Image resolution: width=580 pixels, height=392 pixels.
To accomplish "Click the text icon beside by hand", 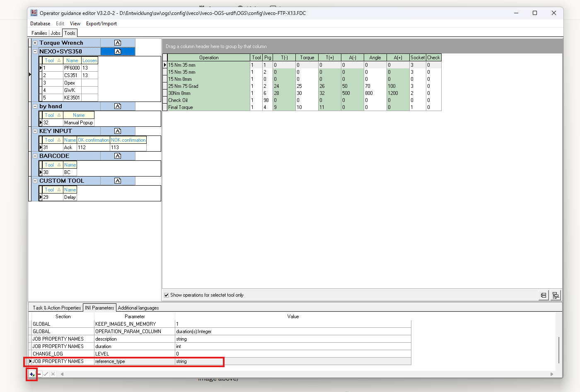I will coord(118,106).
